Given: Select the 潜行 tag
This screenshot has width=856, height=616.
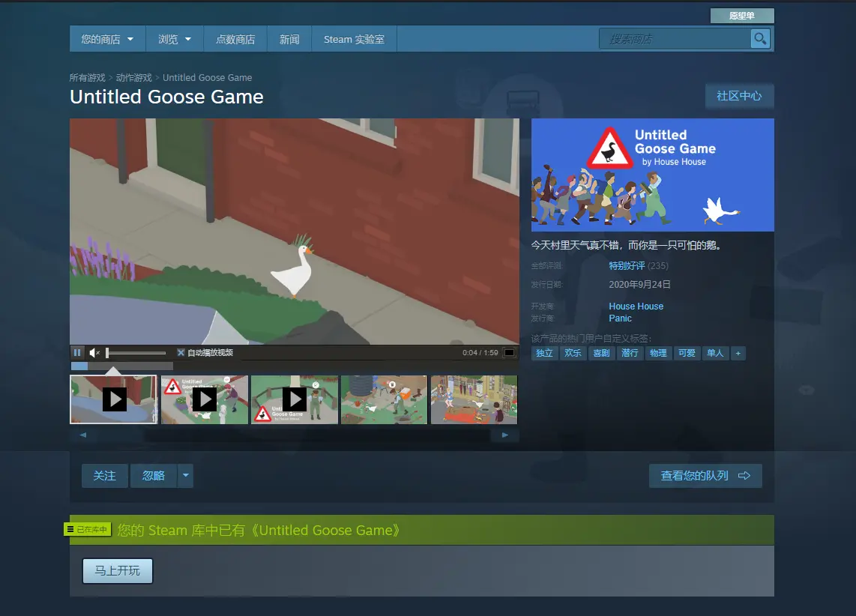Looking at the screenshot, I should point(630,353).
